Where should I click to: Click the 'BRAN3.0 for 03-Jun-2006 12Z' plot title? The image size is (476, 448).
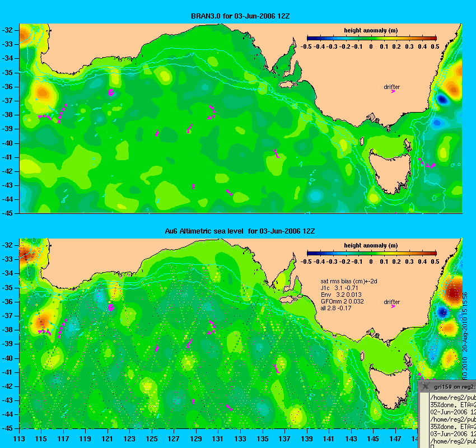(x=240, y=16)
